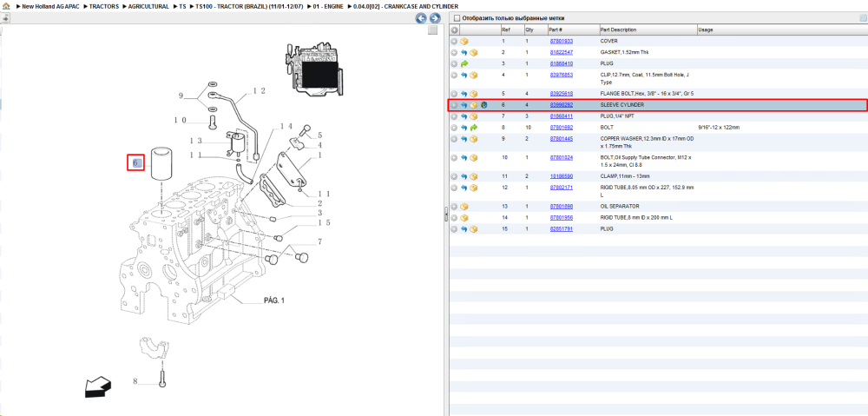The height and width of the screenshot is (416, 868).
Task: Click globe icon on SLEEVE CYLINDER row
Action: 483,105
